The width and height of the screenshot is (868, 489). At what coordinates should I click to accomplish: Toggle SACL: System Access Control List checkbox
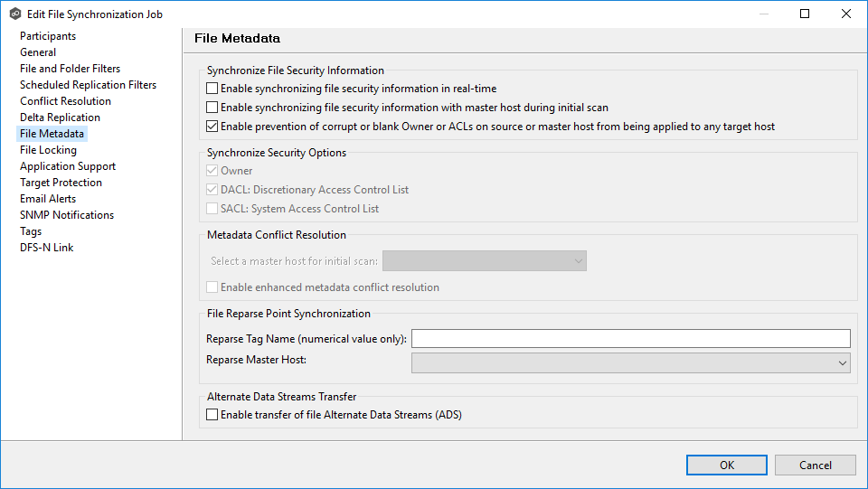pyautogui.click(x=212, y=209)
